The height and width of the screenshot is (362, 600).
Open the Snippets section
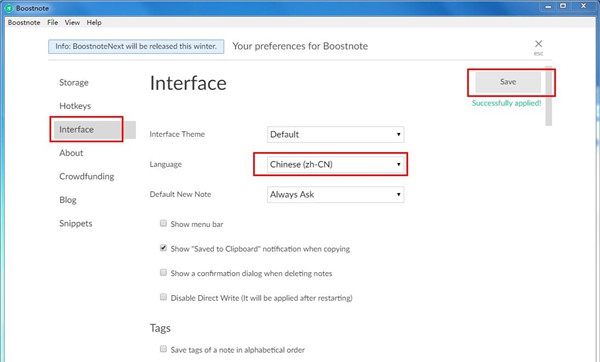(x=76, y=223)
